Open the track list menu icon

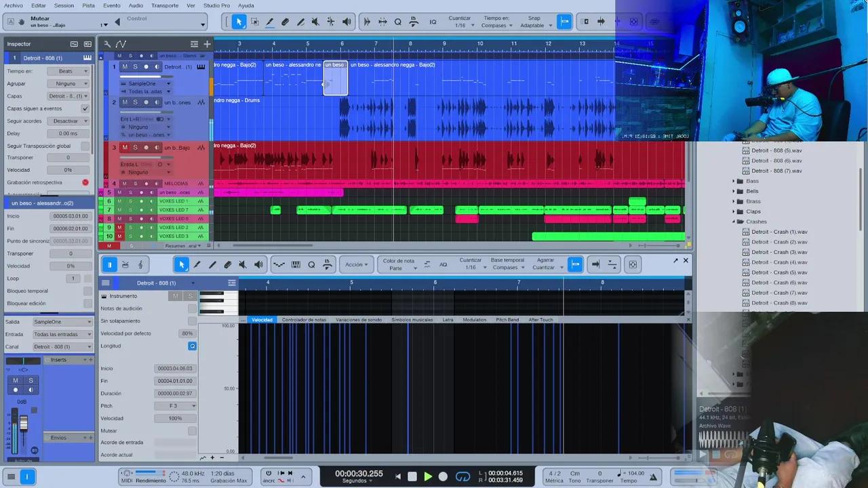[194, 44]
